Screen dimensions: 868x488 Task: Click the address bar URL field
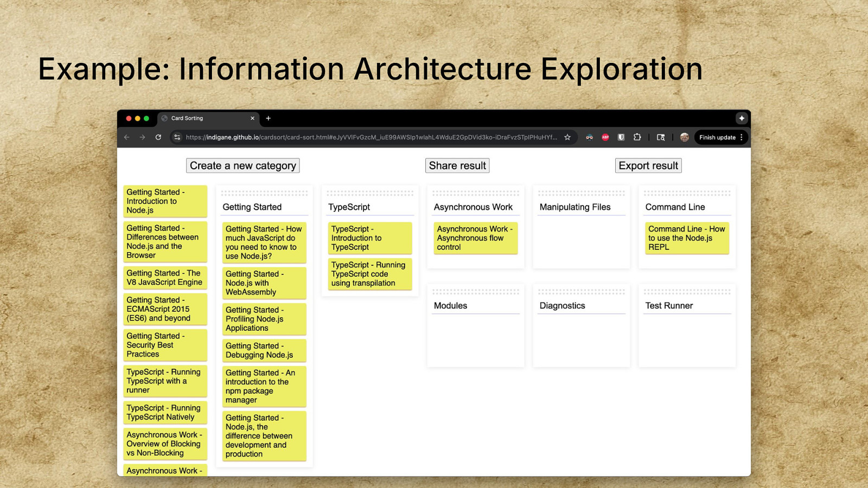(371, 137)
